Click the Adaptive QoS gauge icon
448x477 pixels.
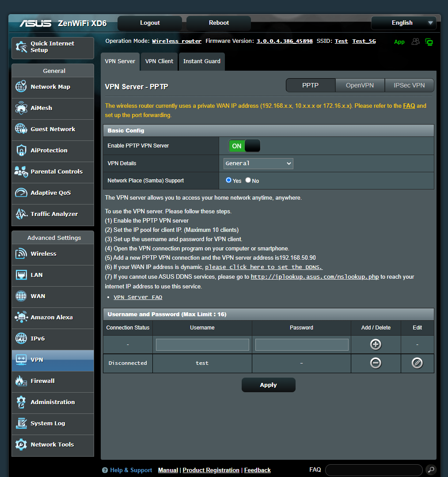tap(21, 193)
